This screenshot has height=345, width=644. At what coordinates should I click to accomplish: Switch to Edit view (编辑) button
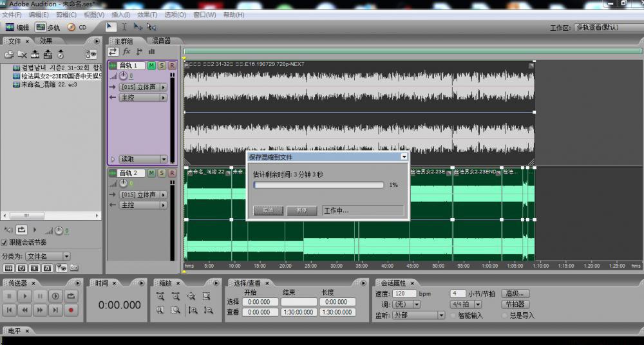click(x=17, y=28)
